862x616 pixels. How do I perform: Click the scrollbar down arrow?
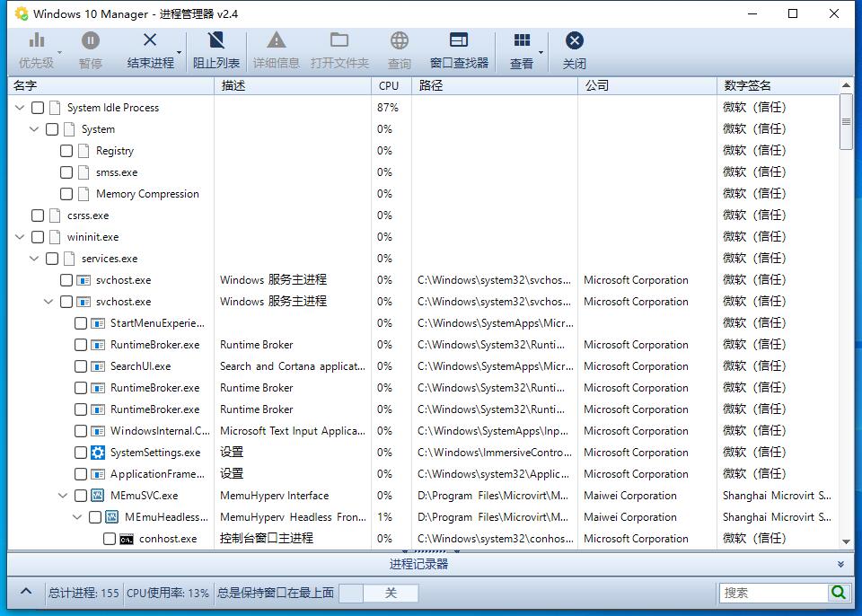click(846, 541)
